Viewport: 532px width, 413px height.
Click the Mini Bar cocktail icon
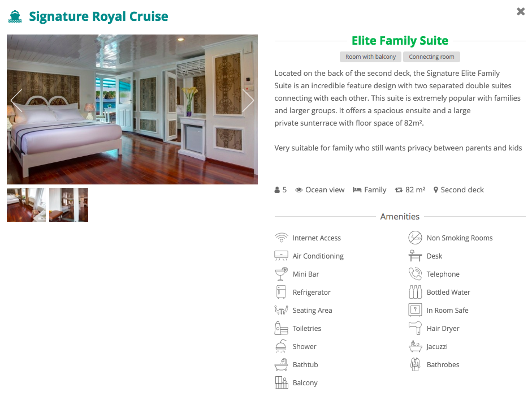(x=281, y=274)
